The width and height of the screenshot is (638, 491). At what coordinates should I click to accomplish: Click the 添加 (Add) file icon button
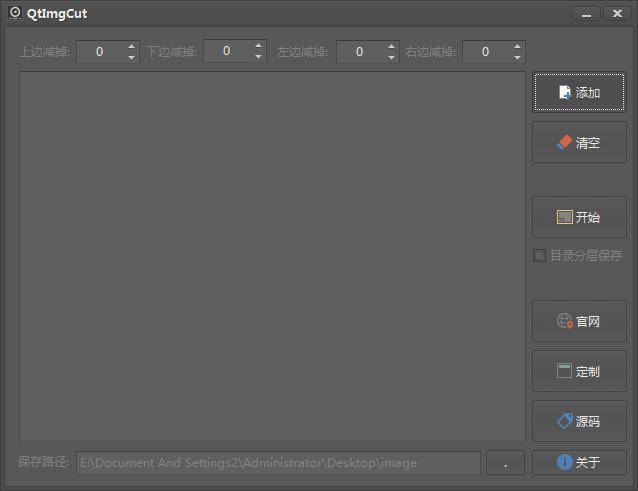coord(579,92)
